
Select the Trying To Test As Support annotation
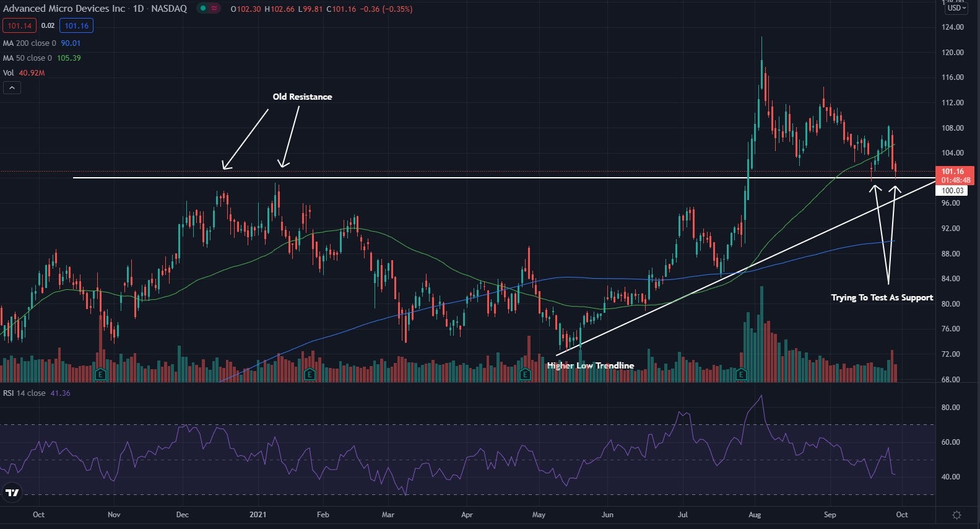(x=882, y=297)
